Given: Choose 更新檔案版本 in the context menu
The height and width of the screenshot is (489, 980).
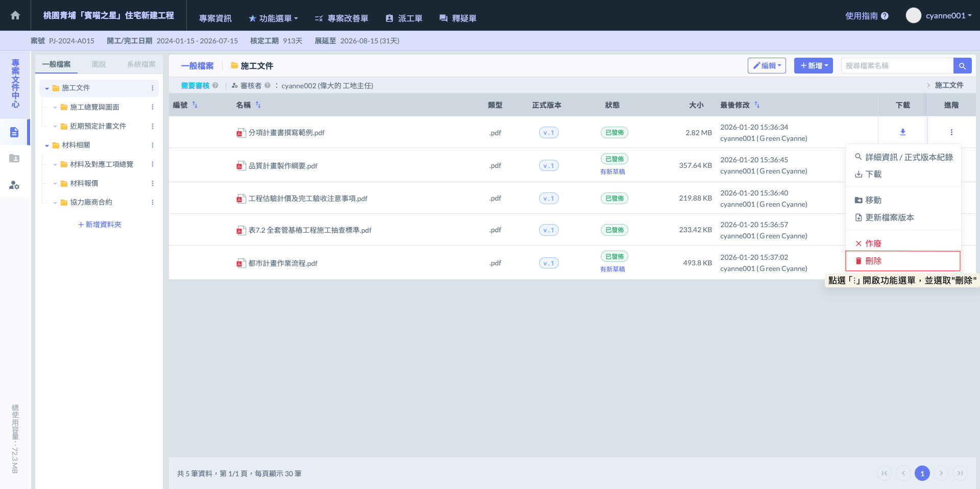Looking at the screenshot, I should (x=889, y=217).
